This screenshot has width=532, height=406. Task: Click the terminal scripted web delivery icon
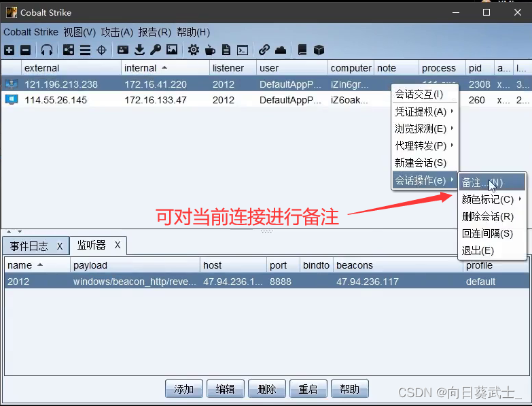pyautogui.click(x=243, y=50)
